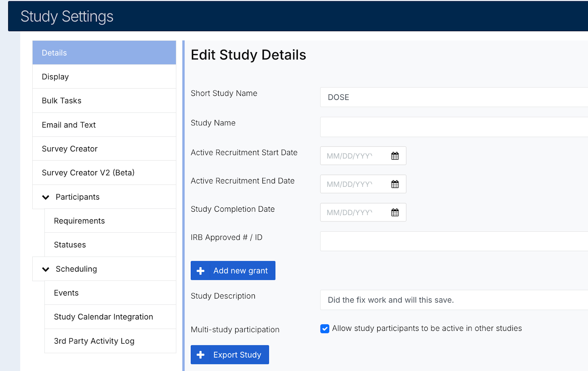Click plus icon on Add new grant
This screenshot has height=371, width=588.
point(200,271)
